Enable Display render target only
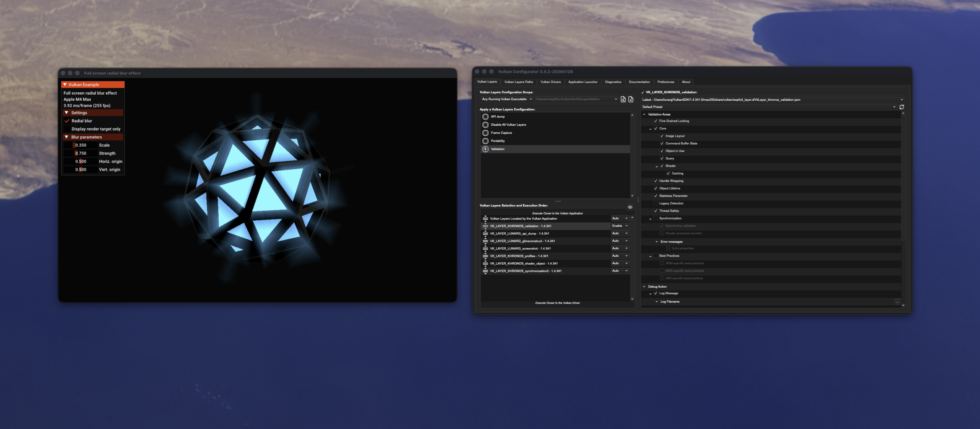The height and width of the screenshot is (429, 980). coord(67,129)
